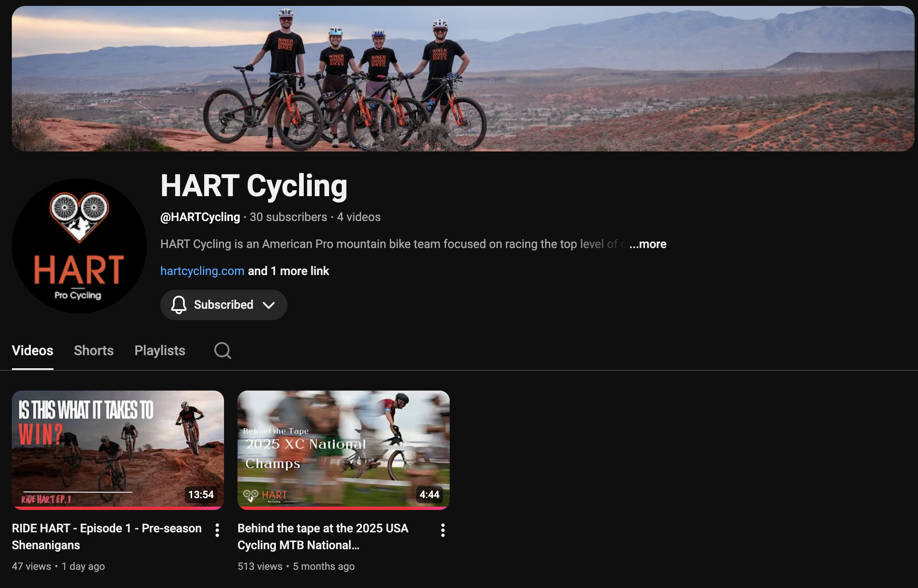Click the HART logo in XC Champs thumbnail

pos(265,495)
